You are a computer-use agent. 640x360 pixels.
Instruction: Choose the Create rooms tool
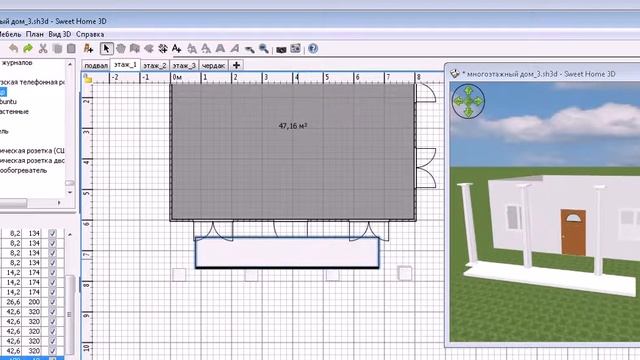coord(149,49)
